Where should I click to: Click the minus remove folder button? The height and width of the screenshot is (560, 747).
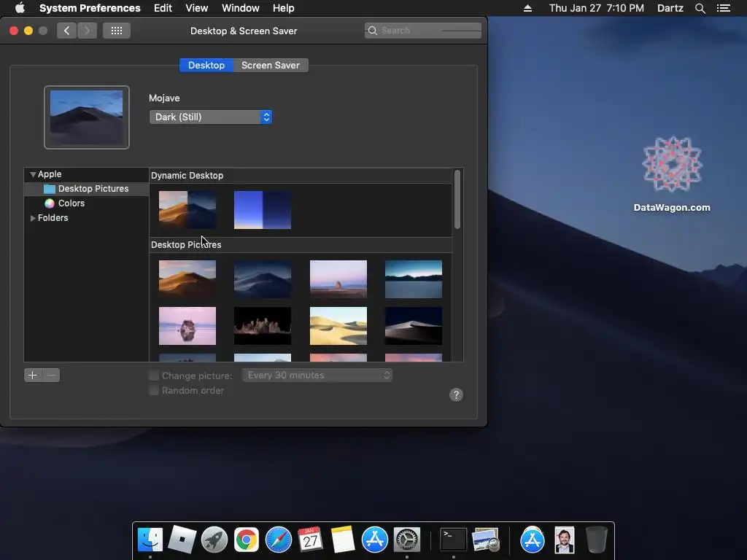[52, 376]
